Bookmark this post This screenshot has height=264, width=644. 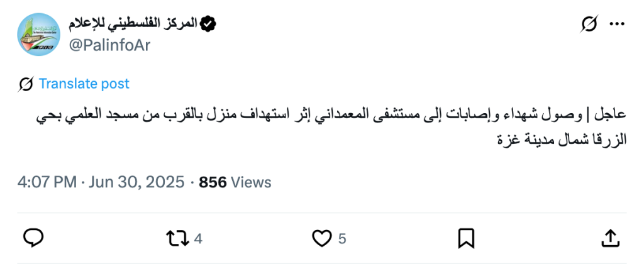465,238
